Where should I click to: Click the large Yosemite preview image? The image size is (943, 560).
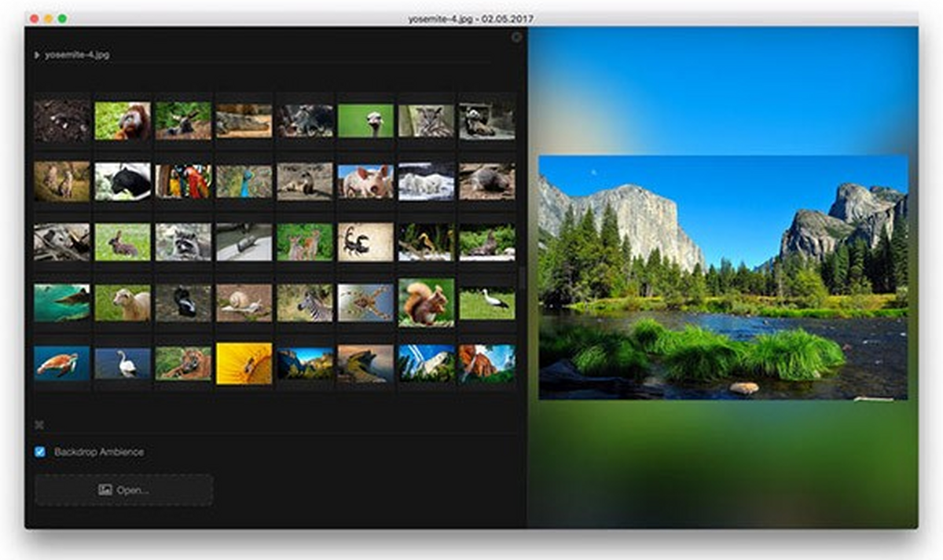tap(723, 277)
